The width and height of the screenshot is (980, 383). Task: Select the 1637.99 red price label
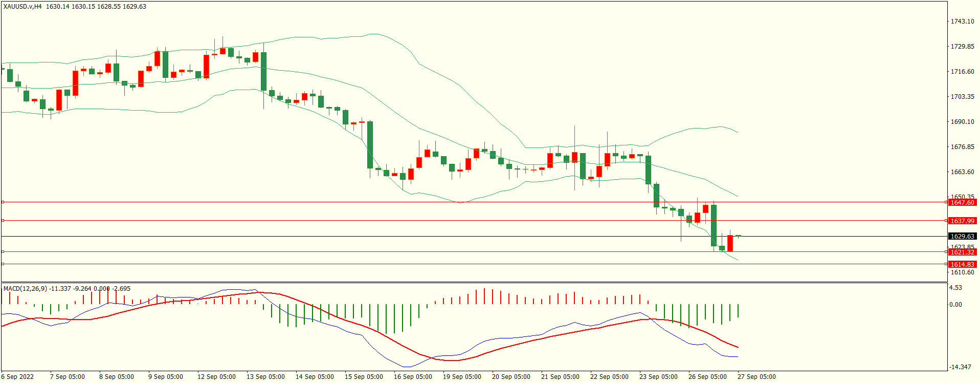tap(962, 221)
